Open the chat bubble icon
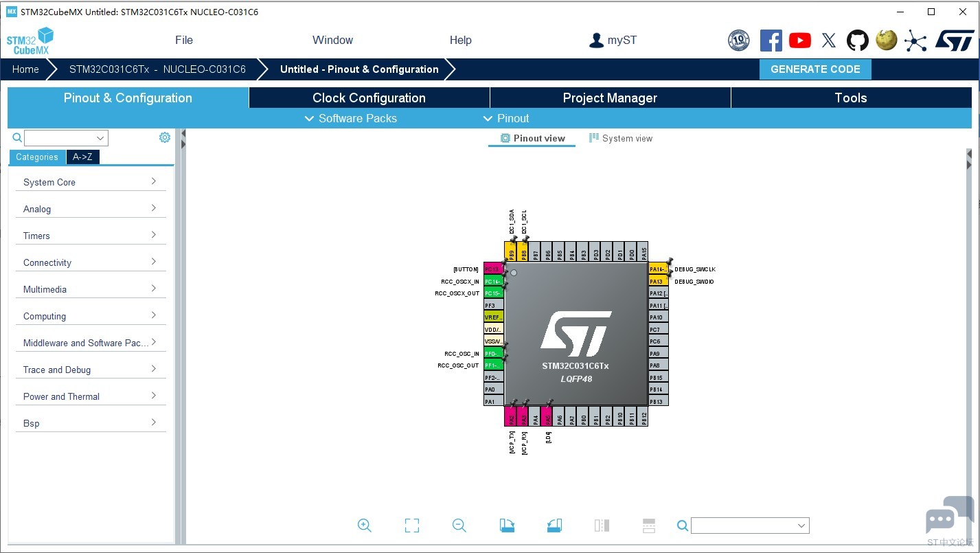Image resolution: width=980 pixels, height=553 pixels. coord(949,515)
